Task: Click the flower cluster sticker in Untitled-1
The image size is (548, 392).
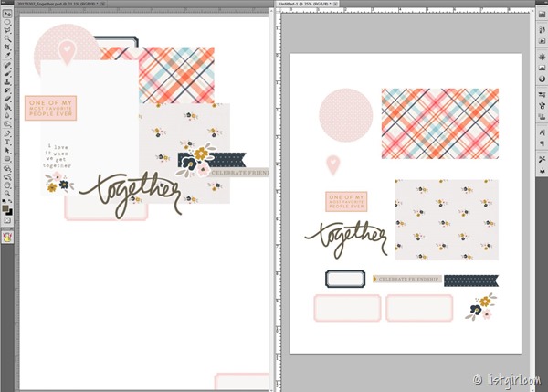Action: [481, 306]
